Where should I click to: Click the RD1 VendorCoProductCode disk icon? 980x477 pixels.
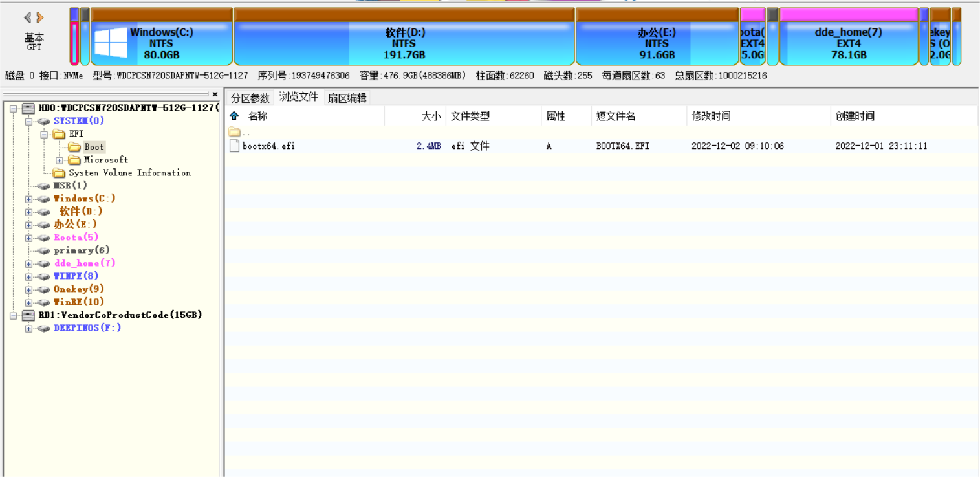[27, 315]
